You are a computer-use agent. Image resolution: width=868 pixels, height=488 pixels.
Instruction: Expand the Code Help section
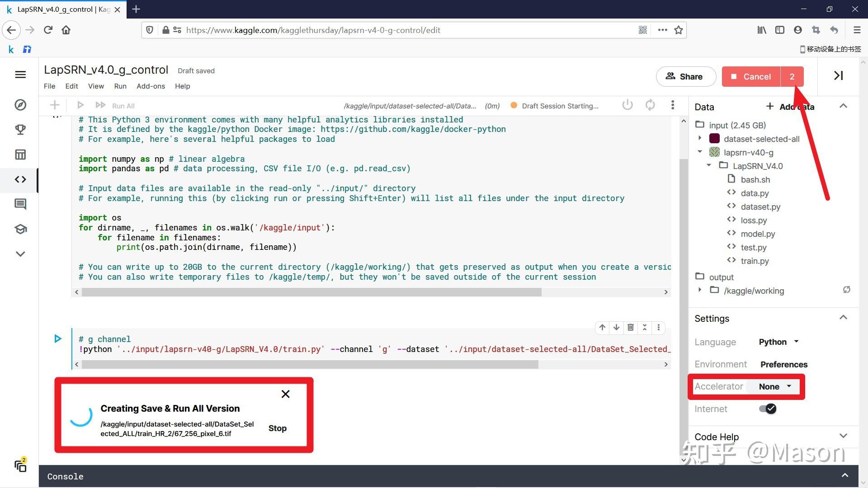[x=843, y=436]
